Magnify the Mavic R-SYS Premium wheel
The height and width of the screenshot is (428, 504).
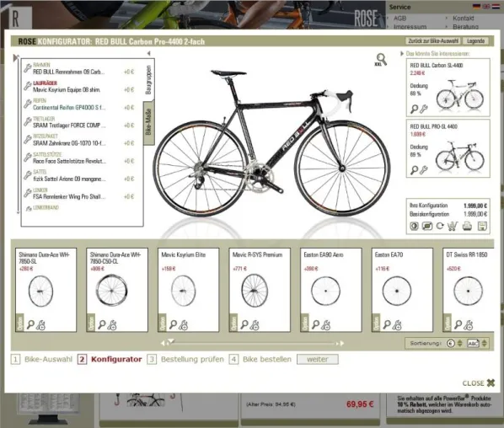(x=244, y=325)
